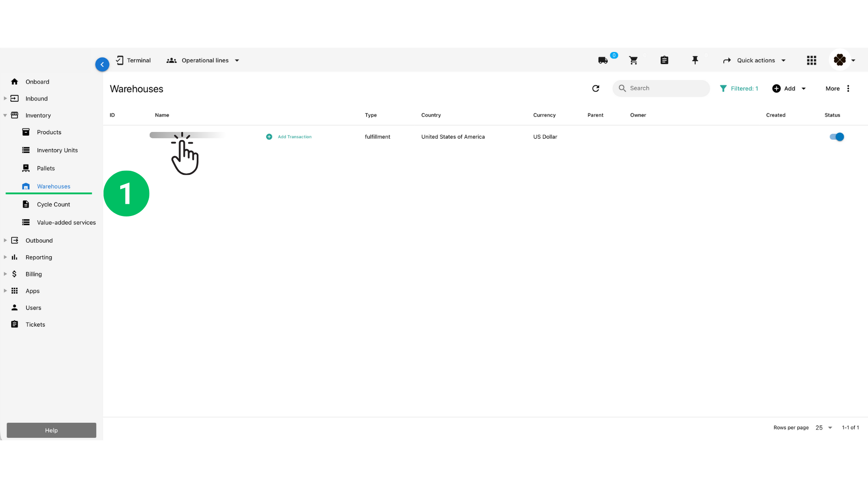Collapse sidebar with blue chevron button
The width and height of the screenshot is (868, 488).
pos(102,65)
